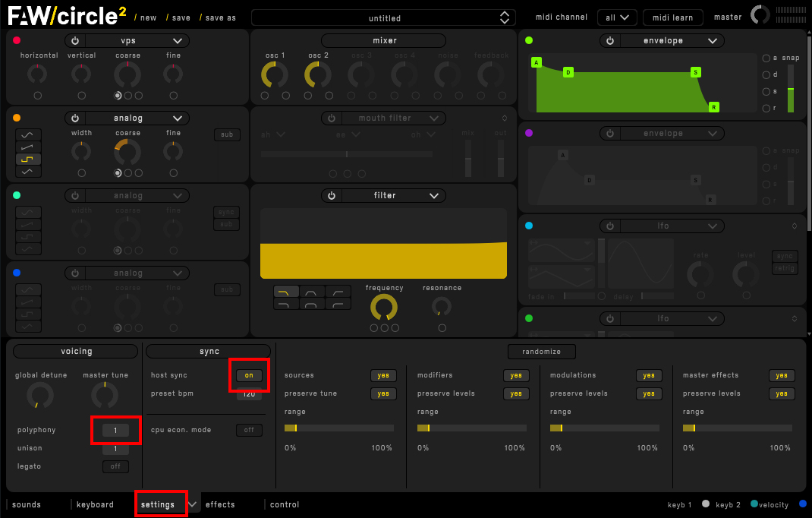The width and height of the screenshot is (812, 518).
Task: Toggle power icon of the mouth filter
Action: [332, 118]
